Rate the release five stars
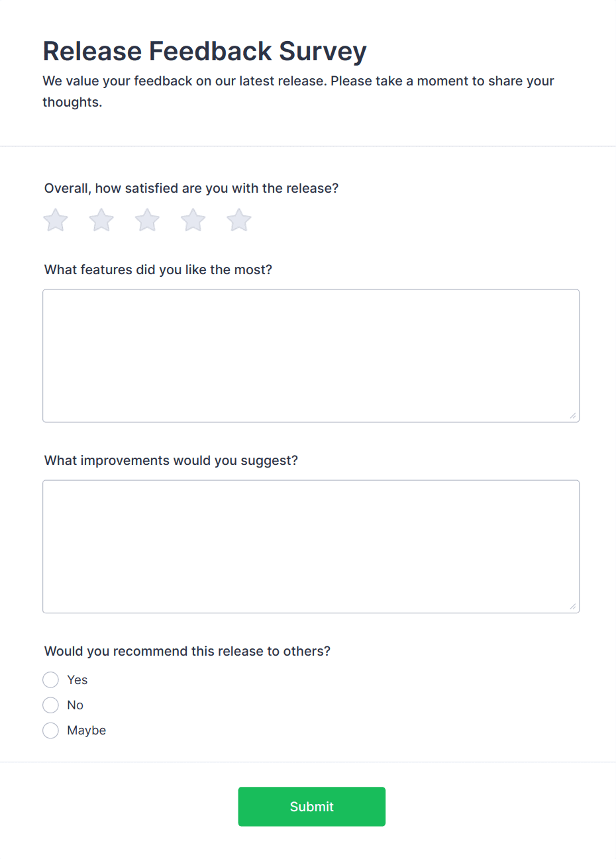Image resolution: width=616 pixels, height=859 pixels. [239, 221]
